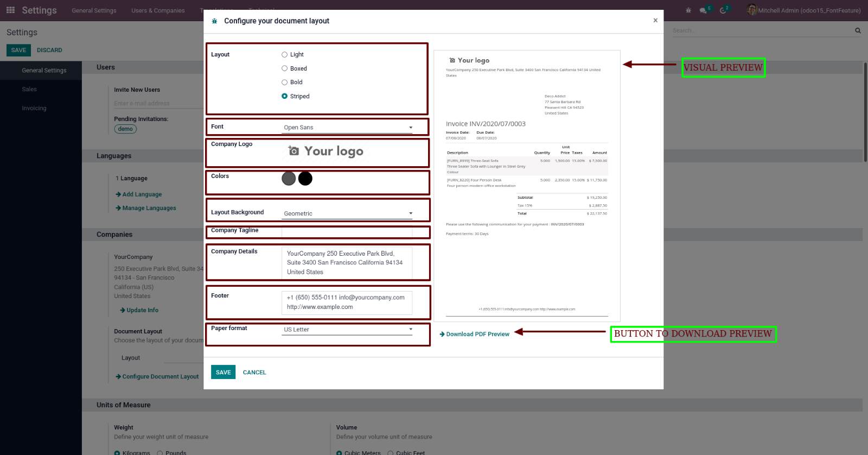Click SAVE button in the dialog
The height and width of the screenshot is (455, 868).
point(223,372)
